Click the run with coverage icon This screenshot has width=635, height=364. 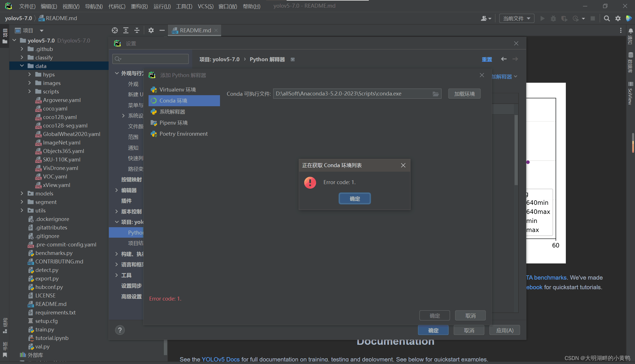click(x=564, y=18)
